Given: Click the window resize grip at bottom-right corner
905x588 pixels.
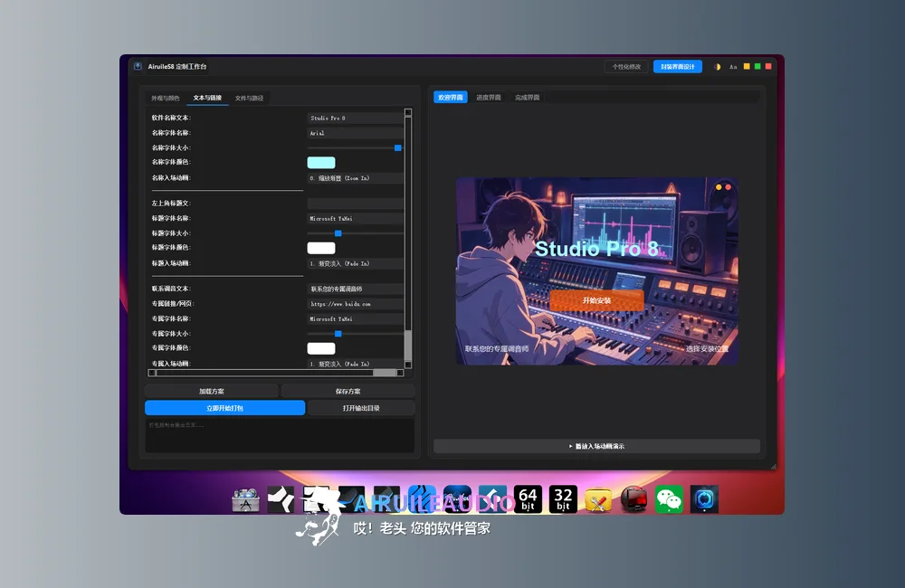Looking at the screenshot, I should [x=774, y=466].
